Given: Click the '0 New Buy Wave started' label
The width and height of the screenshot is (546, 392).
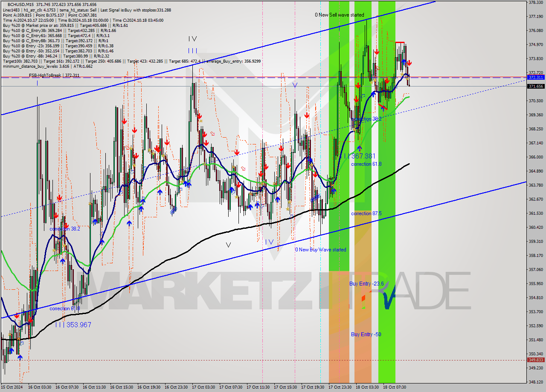Looking at the screenshot, I should tap(321, 250).
